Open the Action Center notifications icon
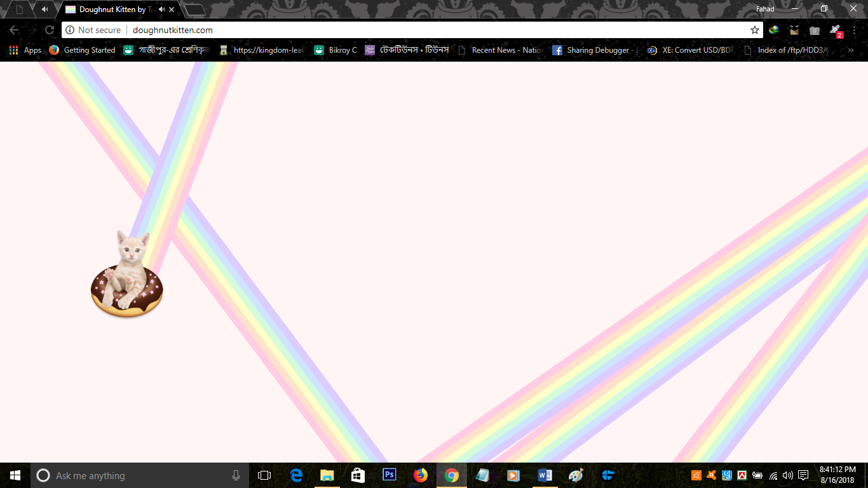The width and height of the screenshot is (868, 488). 803,475
